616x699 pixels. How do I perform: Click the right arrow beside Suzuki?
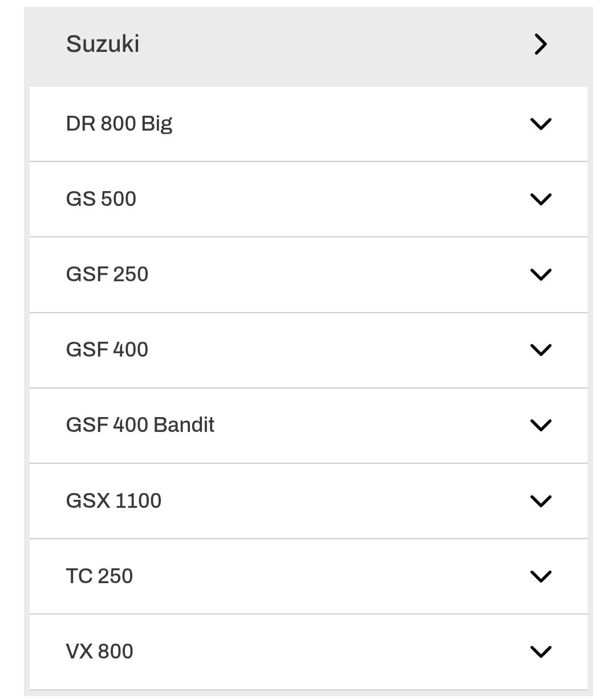(540, 44)
